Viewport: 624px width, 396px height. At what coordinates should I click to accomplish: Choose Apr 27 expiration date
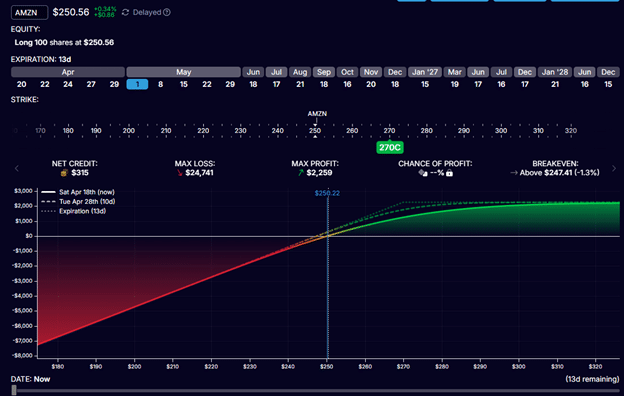coord(91,84)
